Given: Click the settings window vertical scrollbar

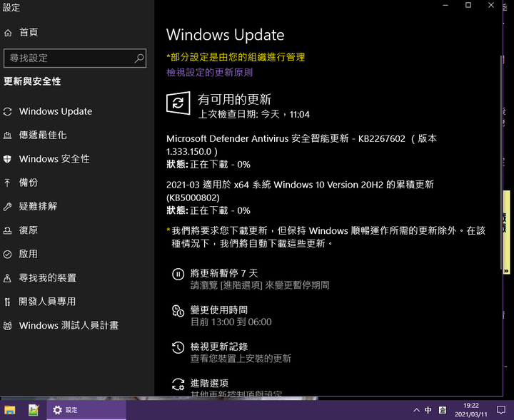Looking at the screenshot, I should pos(500,162).
